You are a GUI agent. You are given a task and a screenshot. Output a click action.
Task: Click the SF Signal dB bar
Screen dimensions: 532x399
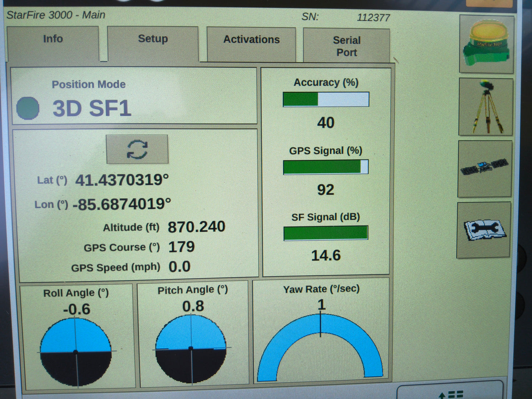pos(325,233)
